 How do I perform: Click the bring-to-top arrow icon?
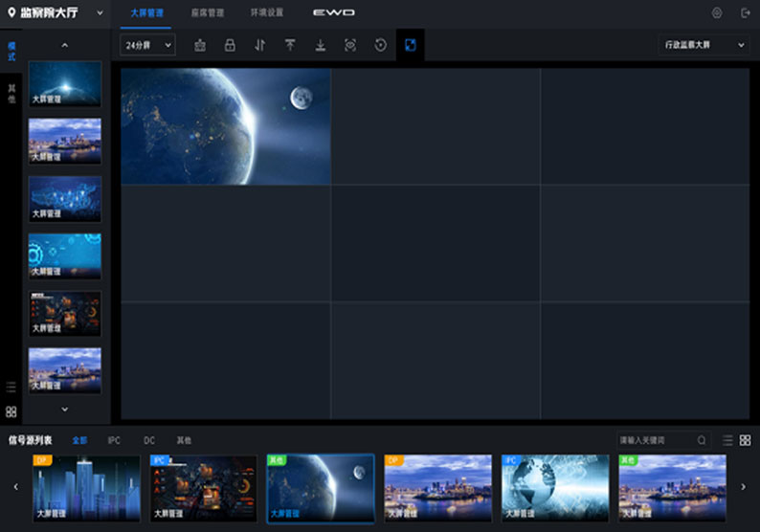290,45
